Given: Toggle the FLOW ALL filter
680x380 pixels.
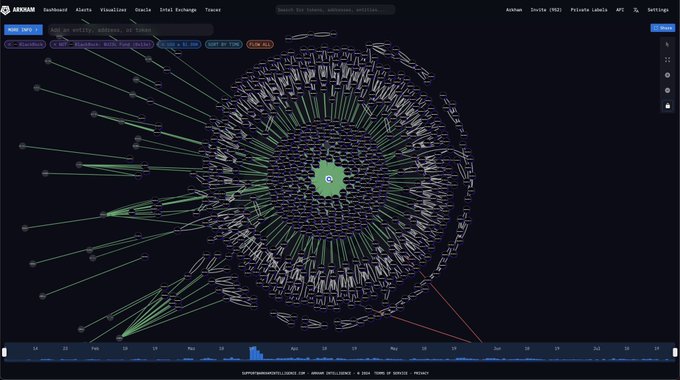Looking at the screenshot, I should 260,44.
